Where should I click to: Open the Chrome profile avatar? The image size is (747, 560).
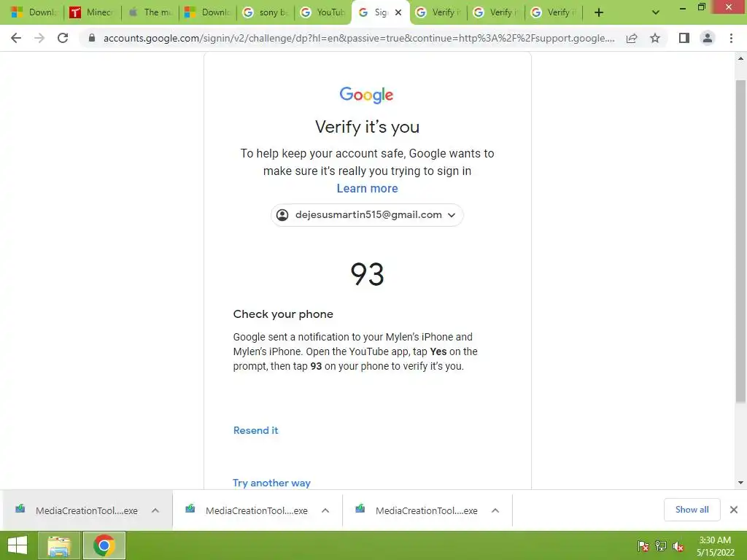[x=708, y=38]
